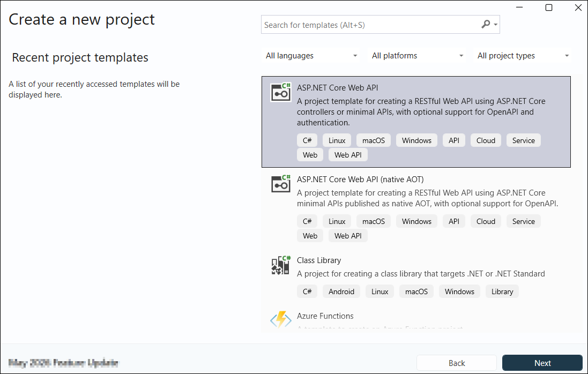This screenshot has height=374, width=588.
Task: Click the search magnifier icon
Action: pyautogui.click(x=485, y=24)
